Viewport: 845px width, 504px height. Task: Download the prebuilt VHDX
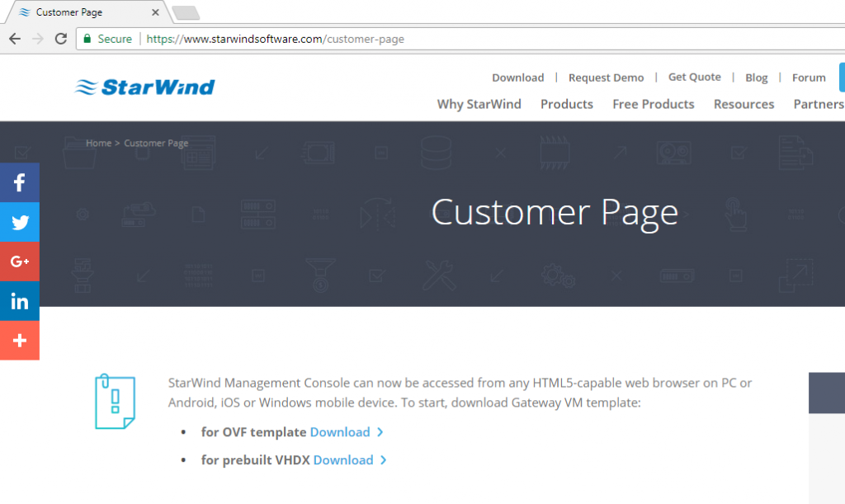click(x=343, y=459)
